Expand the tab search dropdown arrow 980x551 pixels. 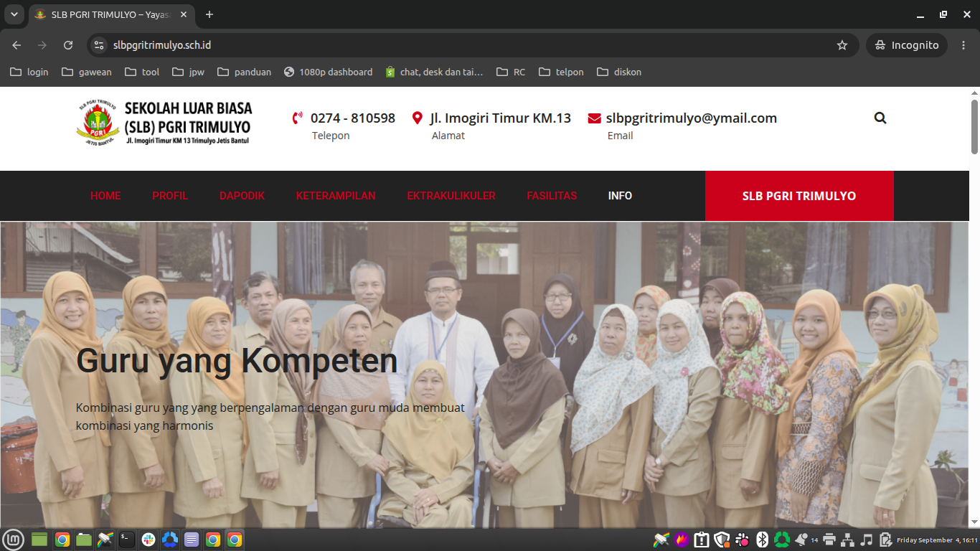click(x=14, y=14)
